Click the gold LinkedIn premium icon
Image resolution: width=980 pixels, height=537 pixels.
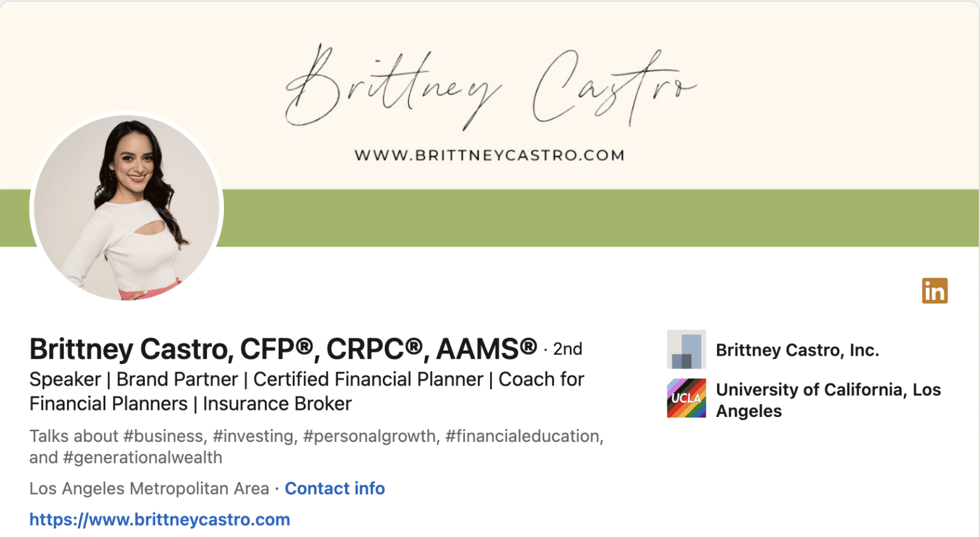click(934, 291)
